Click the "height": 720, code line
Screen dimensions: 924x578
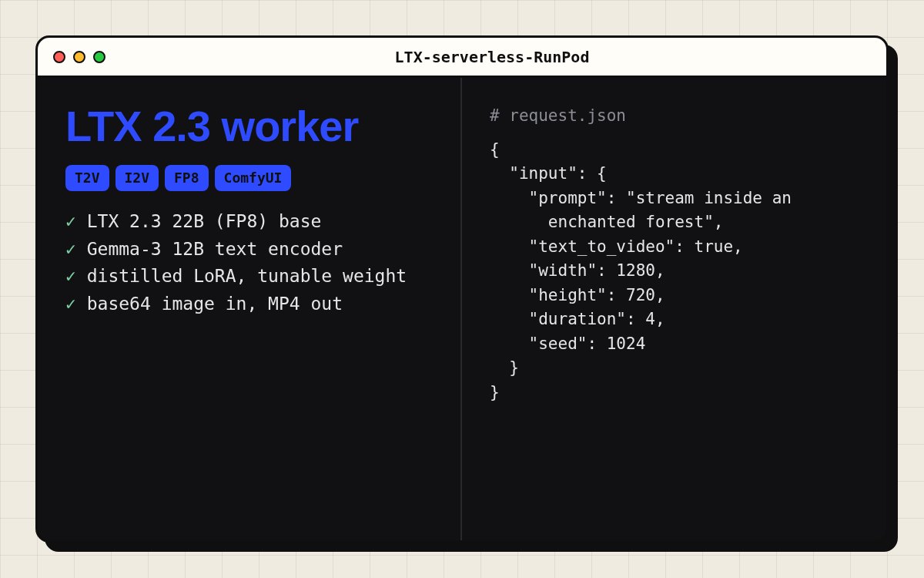(x=597, y=295)
